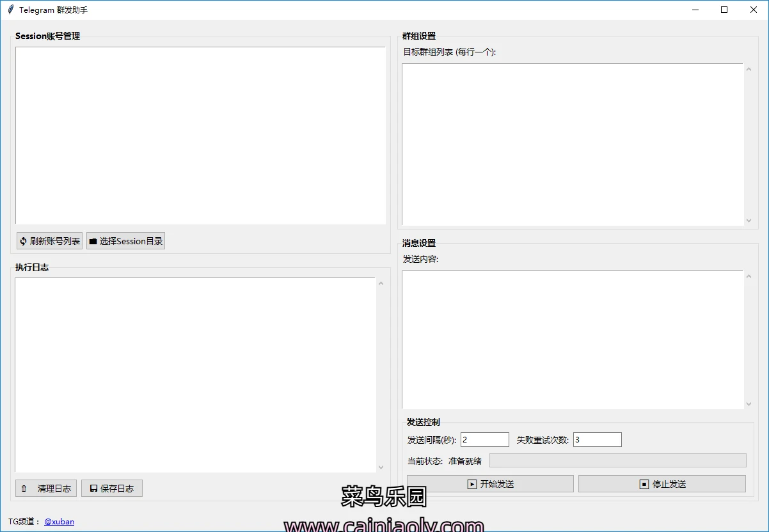The width and height of the screenshot is (769, 532).
Task: Click the folder icon for 选择Session目录
Action: coord(93,241)
